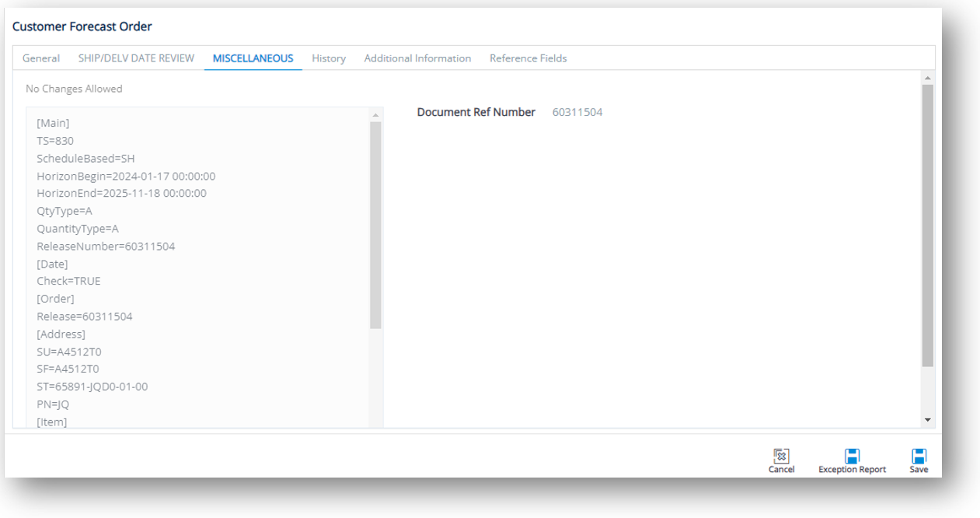The width and height of the screenshot is (980, 518).
Task: Select the MISCELLANEOUS tab
Action: click(253, 58)
